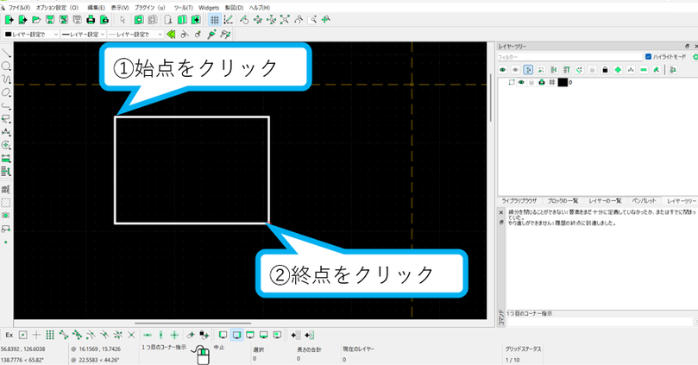The image size is (698, 365).
Task: Open ツール(T) menu
Action: (183, 8)
